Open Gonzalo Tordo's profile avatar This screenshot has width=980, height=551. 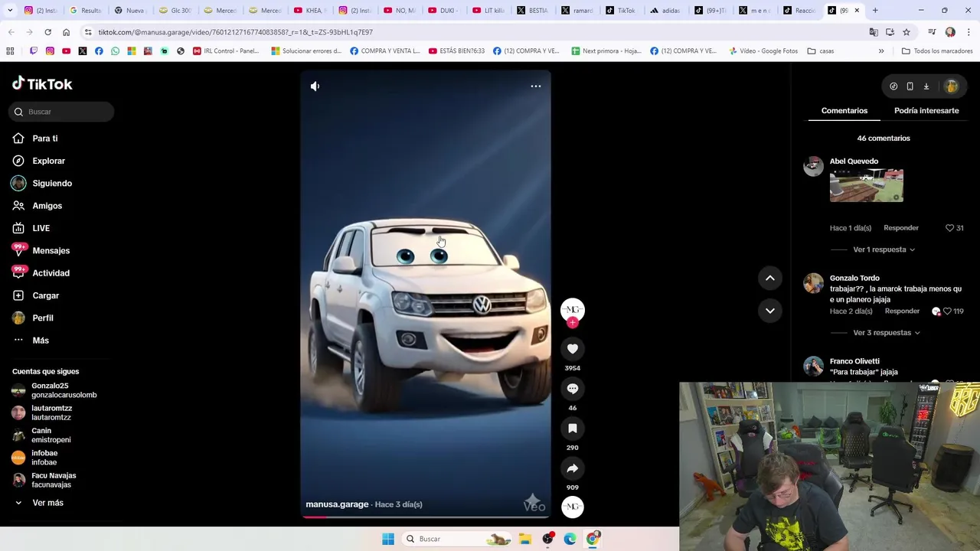pyautogui.click(x=813, y=283)
